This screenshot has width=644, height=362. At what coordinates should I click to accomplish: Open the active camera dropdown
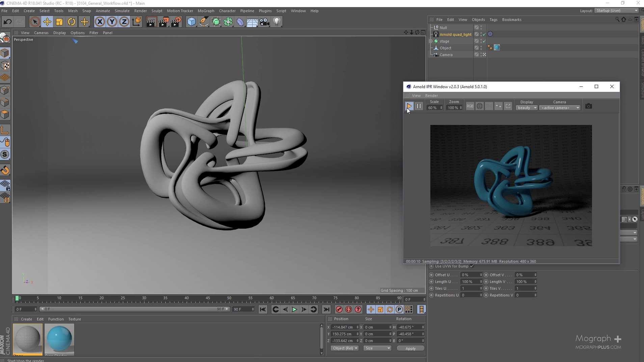560,108
